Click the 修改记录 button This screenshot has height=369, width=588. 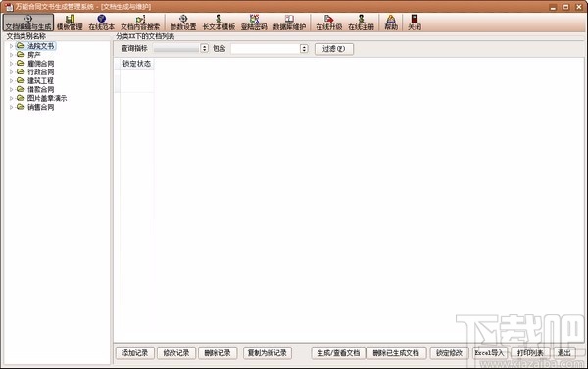click(x=176, y=353)
